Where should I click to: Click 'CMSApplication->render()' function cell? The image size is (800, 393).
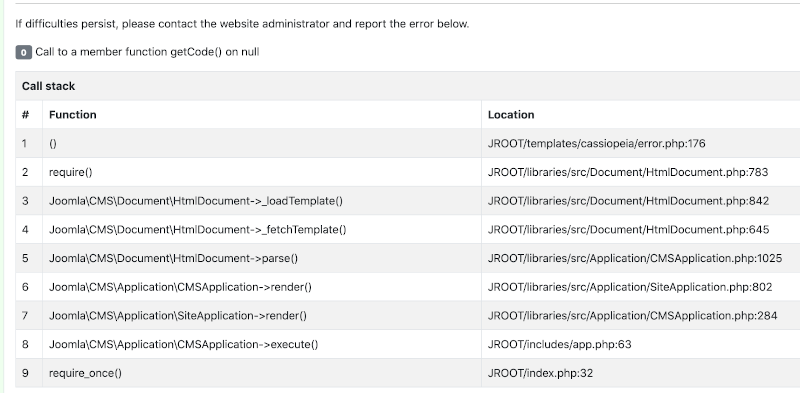coord(180,287)
